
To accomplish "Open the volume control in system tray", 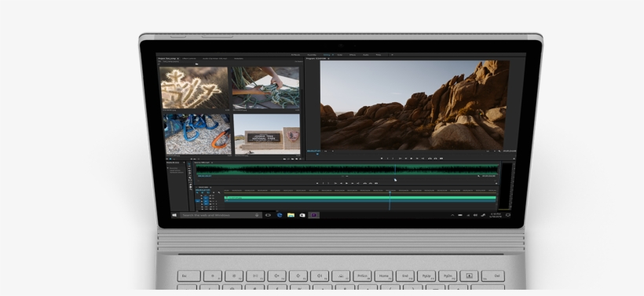I will [x=475, y=215].
